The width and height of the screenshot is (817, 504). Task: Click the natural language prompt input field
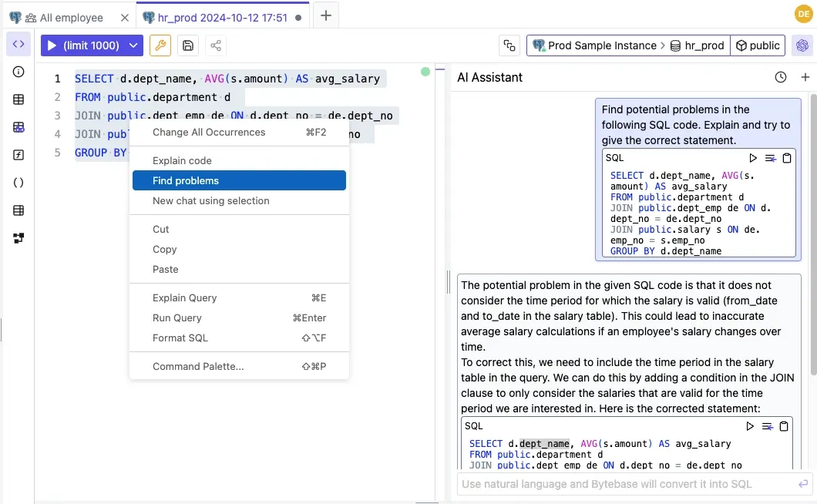(x=624, y=484)
